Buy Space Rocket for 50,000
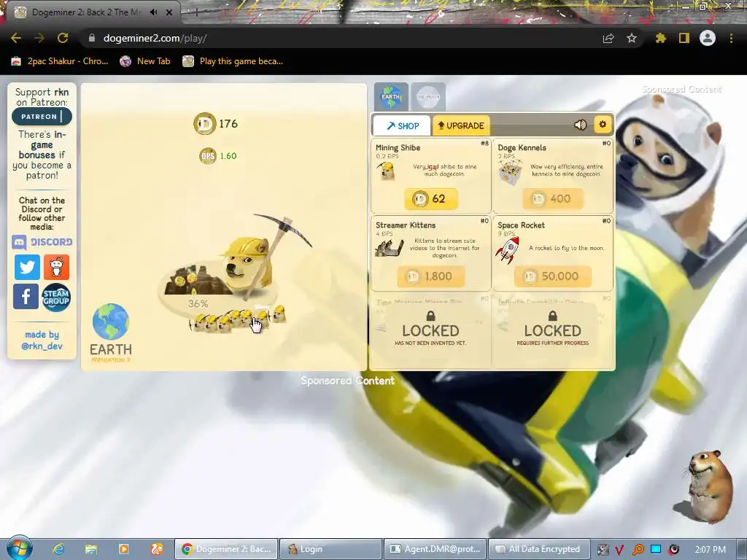747x560 pixels. [x=552, y=276]
